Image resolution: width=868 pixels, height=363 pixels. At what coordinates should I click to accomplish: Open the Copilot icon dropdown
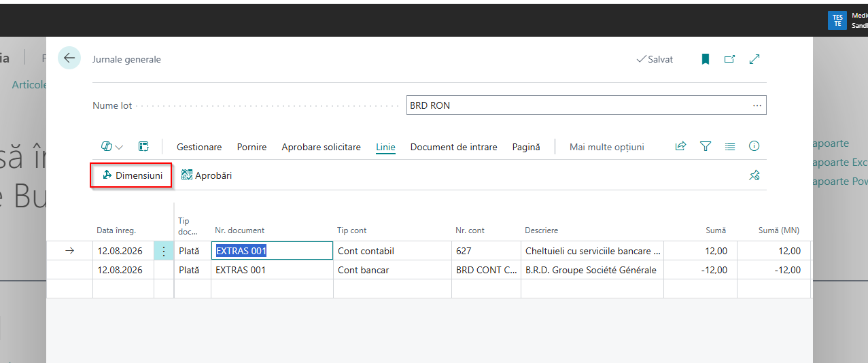(x=112, y=147)
